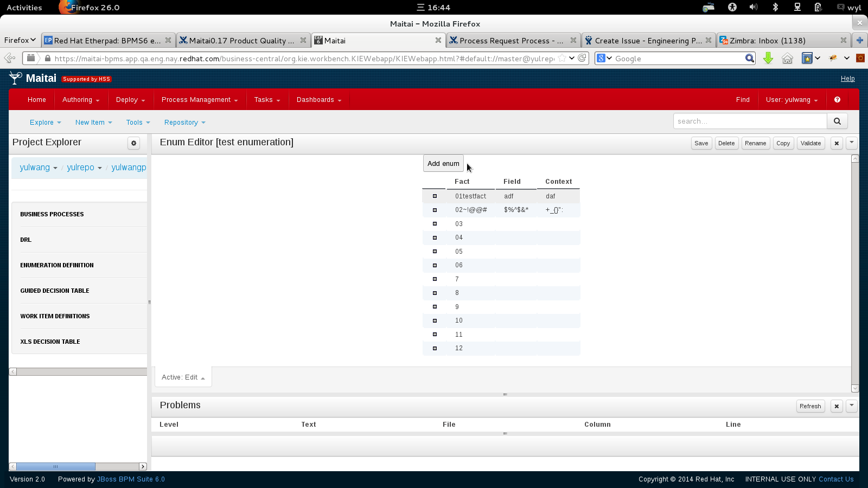Save the enumeration

point(701,143)
